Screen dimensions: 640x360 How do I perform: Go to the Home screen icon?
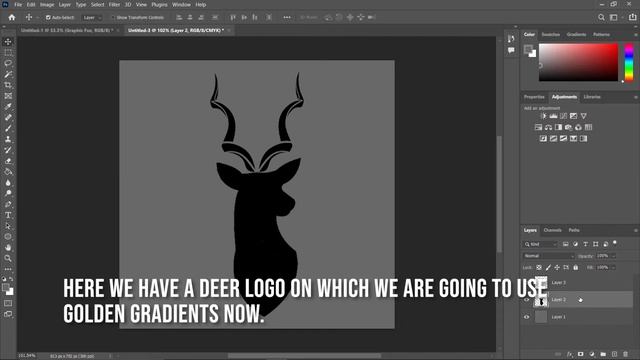tap(12, 17)
